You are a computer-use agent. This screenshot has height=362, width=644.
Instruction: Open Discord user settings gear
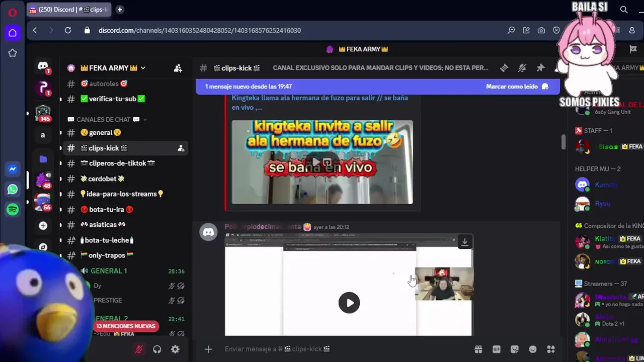point(175,349)
